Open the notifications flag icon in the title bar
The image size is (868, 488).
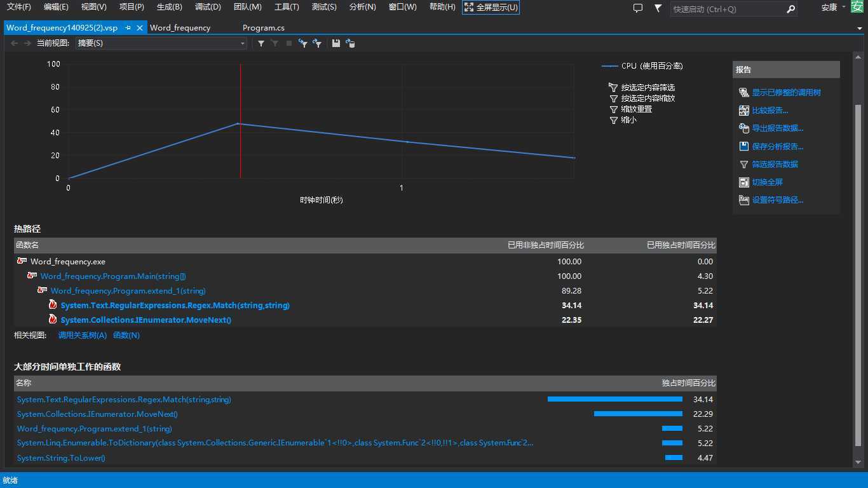tap(658, 8)
